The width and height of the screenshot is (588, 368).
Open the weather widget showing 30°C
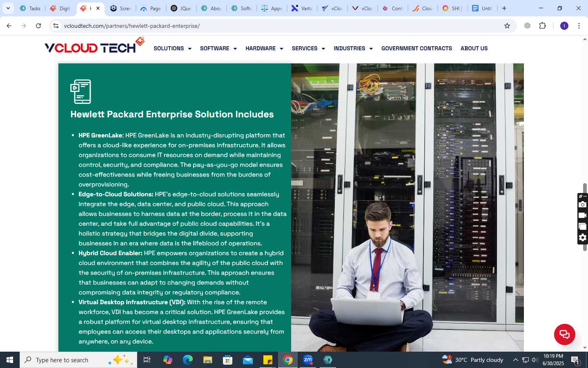tap(473, 360)
